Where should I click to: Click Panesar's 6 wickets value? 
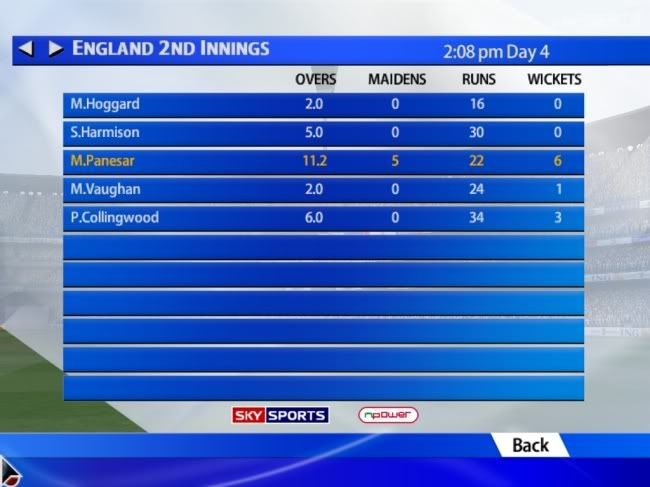click(x=558, y=160)
